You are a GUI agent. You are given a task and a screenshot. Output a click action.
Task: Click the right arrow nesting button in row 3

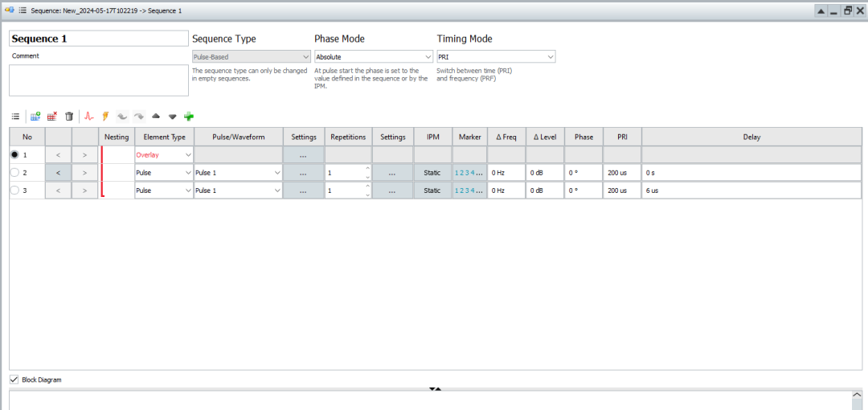pyautogui.click(x=84, y=191)
